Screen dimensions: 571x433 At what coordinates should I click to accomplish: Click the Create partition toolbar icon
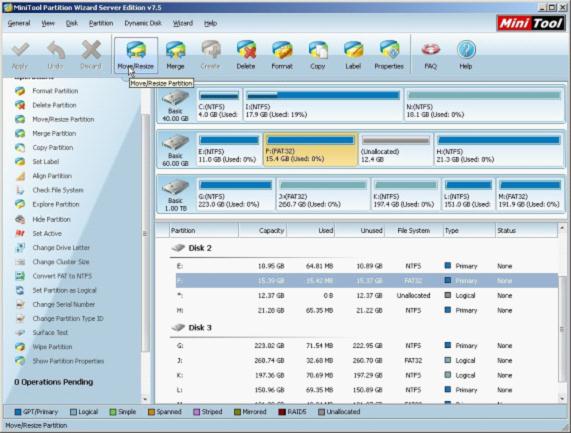click(210, 55)
